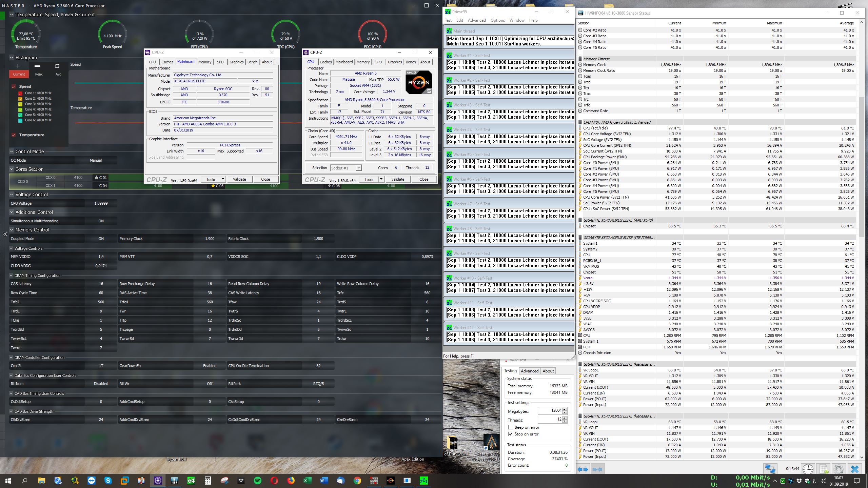Screen dimensions: 868x488
Task: Open the Windows Start menu
Action: coord(8,480)
